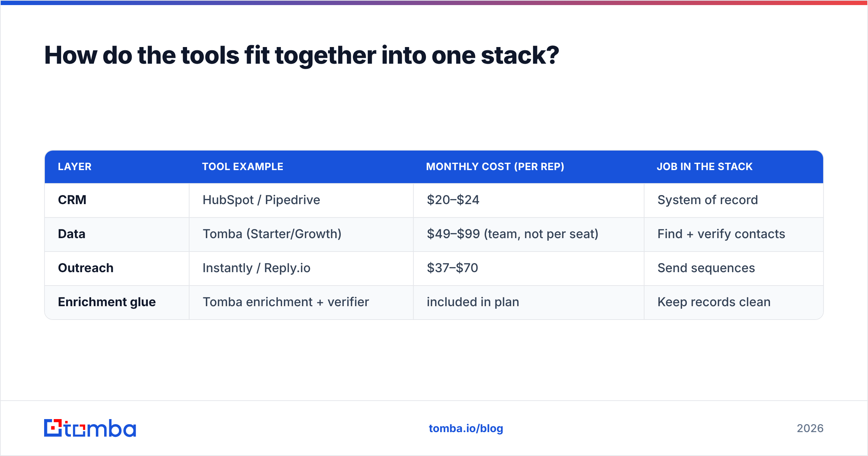Open the tomba.io/blog link
868x456 pixels.
[466, 428]
